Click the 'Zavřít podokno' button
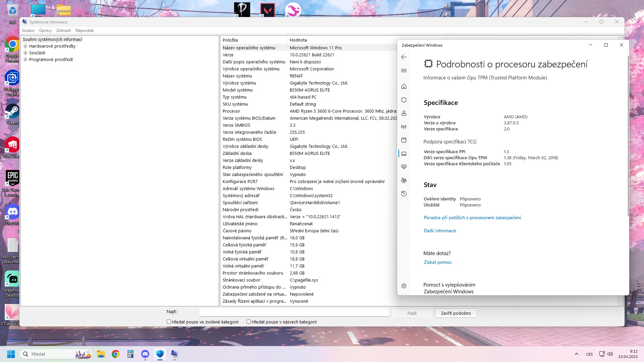 [456, 313]
